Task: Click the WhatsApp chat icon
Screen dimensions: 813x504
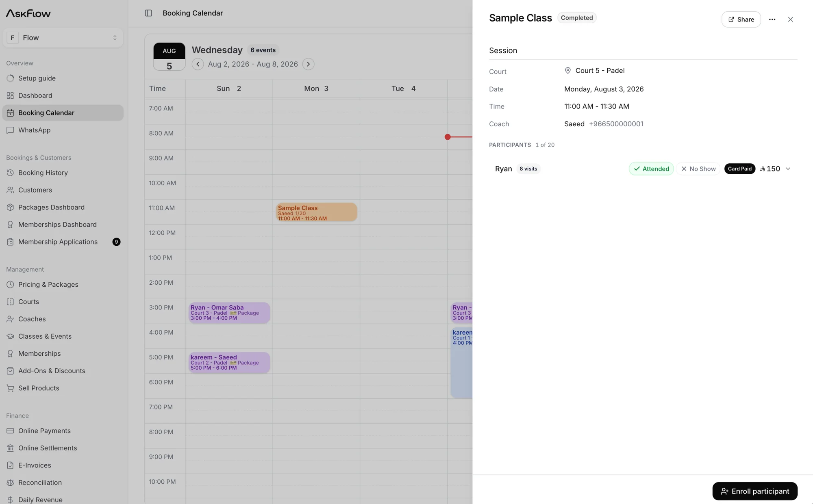Action: [x=10, y=130]
